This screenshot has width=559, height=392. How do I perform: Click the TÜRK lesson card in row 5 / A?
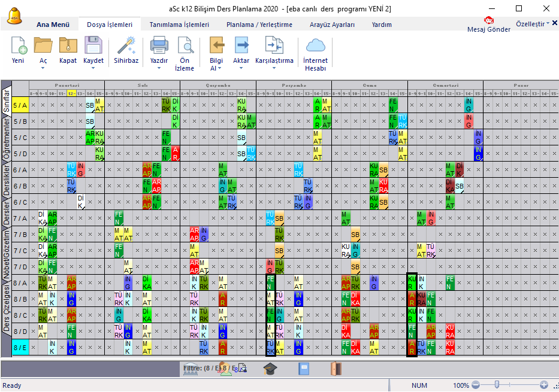(x=166, y=105)
